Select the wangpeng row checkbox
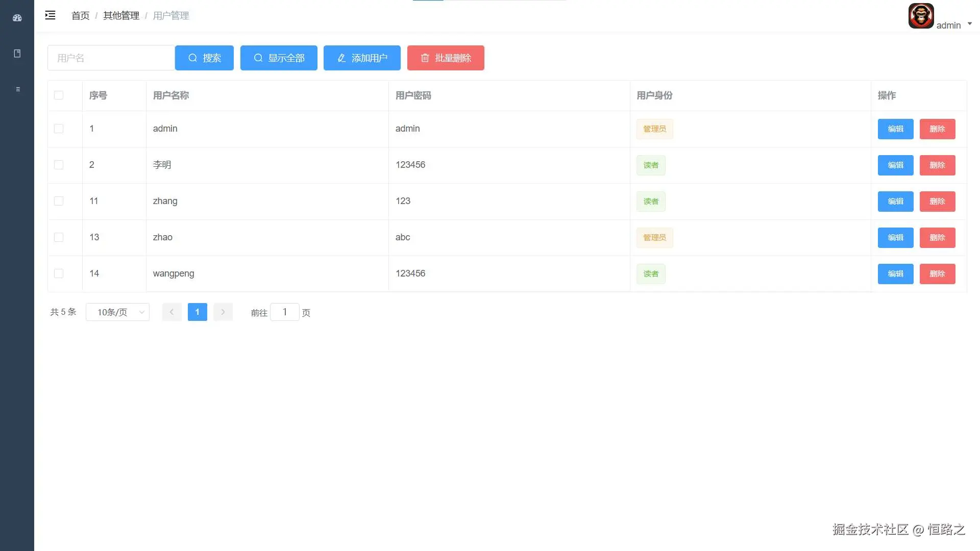Image resolution: width=980 pixels, height=551 pixels. pos(59,273)
